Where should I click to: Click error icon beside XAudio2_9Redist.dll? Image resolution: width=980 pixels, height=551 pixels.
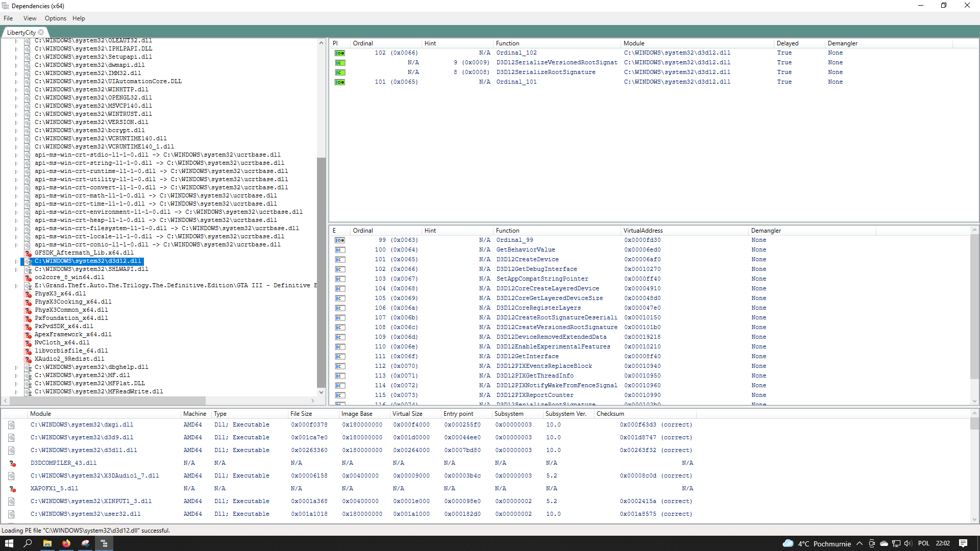pyautogui.click(x=28, y=359)
